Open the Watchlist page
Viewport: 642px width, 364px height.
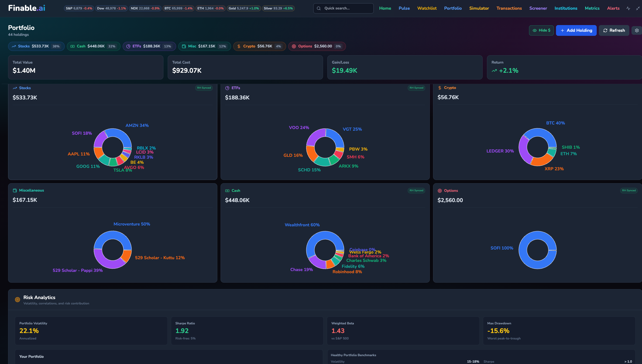tap(427, 8)
